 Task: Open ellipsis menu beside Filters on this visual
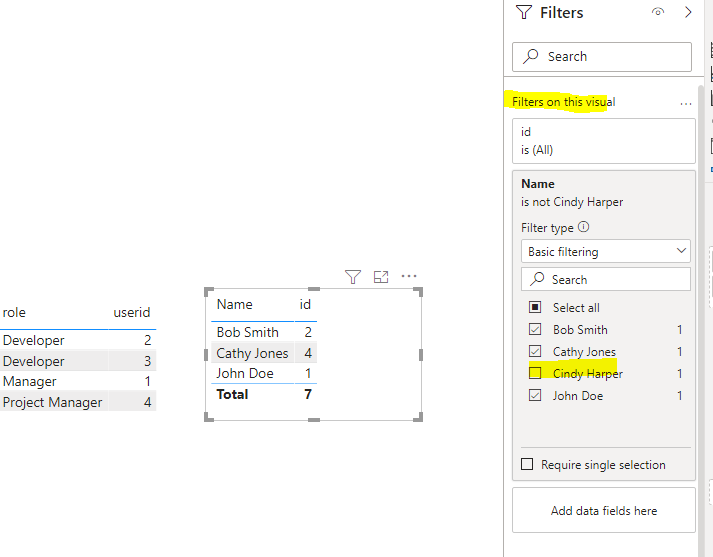(x=686, y=104)
